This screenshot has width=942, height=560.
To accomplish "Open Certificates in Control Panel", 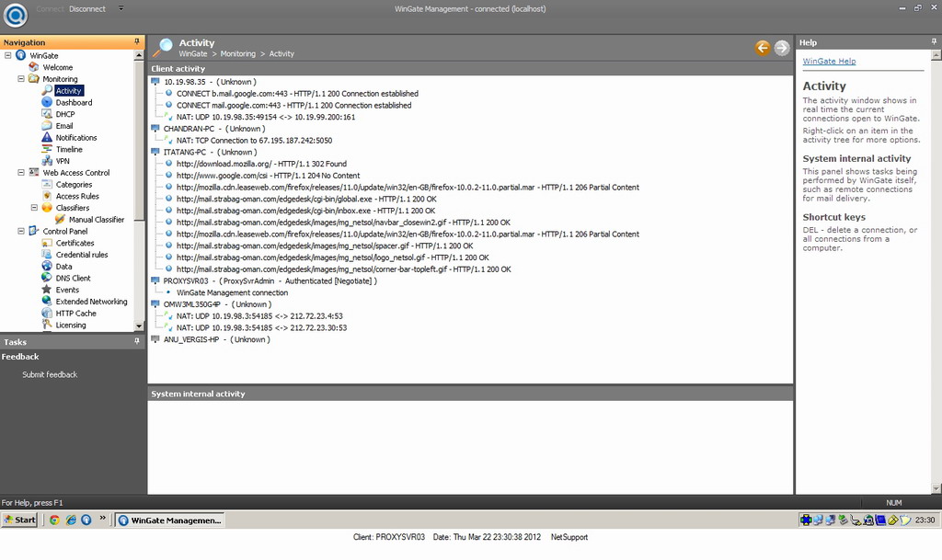I will pyautogui.click(x=75, y=243).
